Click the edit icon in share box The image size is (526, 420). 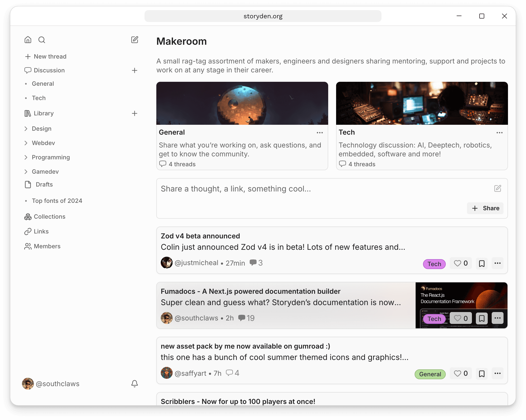click(x=498, y=189)
